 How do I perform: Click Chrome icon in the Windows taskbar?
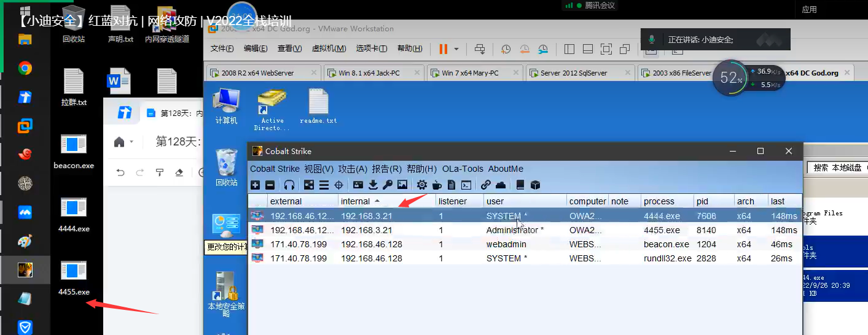click(x=25, y=68)
